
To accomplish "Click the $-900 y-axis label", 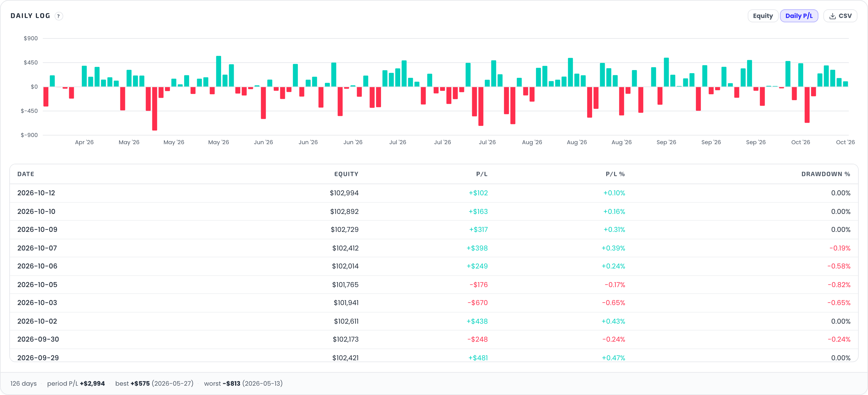I will tap(29, 135).
